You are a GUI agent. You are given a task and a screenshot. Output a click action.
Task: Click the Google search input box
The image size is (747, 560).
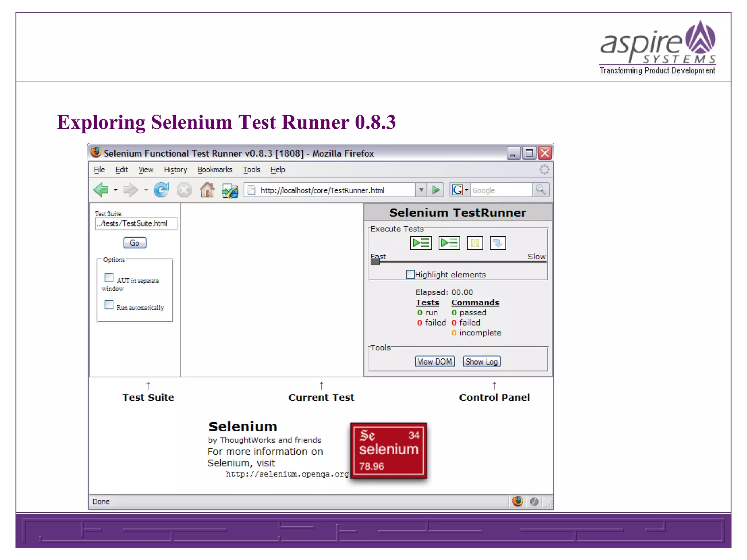point(502,190)
